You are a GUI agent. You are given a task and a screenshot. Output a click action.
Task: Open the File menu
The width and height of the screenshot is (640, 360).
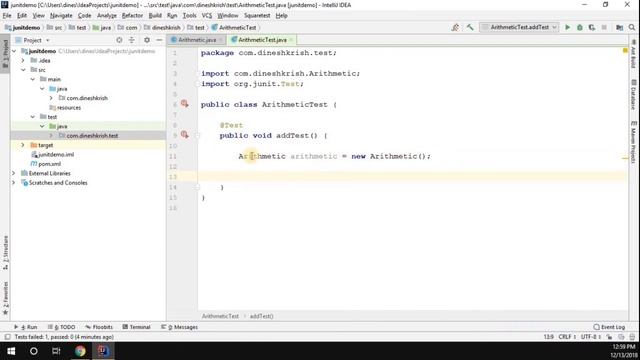[x=7, y=16]
